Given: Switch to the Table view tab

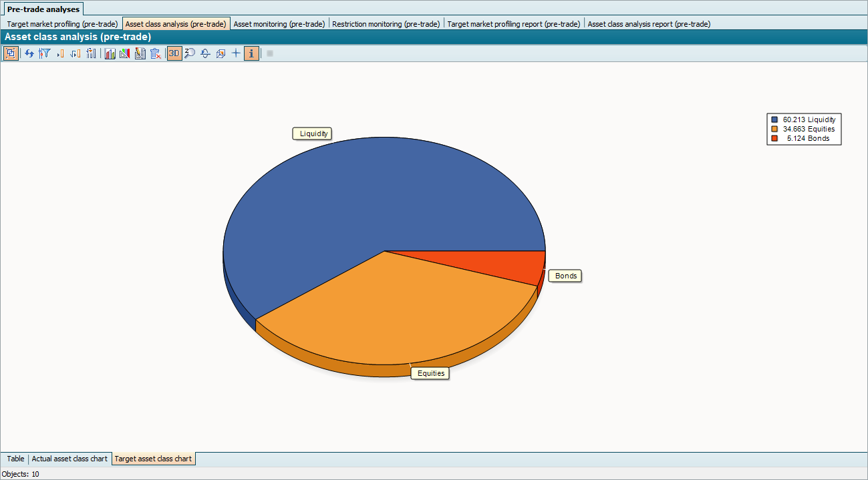Looking at the screenshot, I should pyautogui.click(x=15, y=459).
